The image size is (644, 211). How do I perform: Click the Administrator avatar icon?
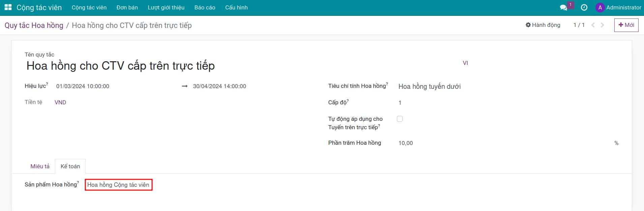[600, 7]
